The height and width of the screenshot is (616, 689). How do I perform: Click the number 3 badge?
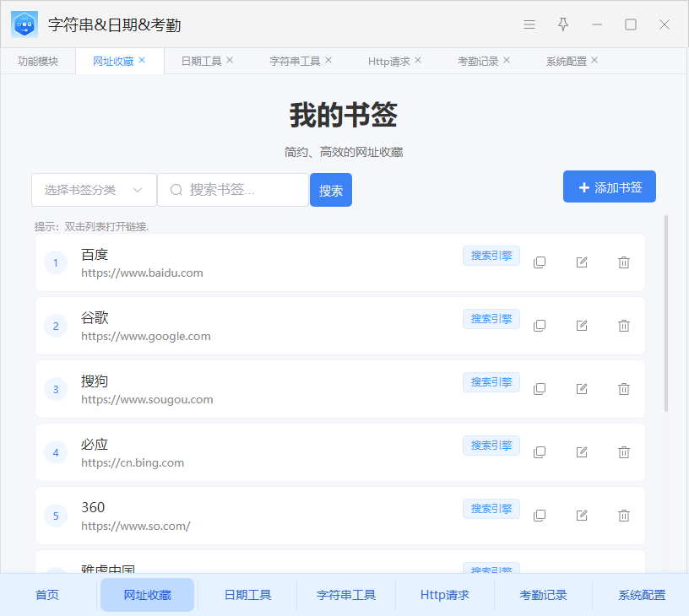click(x=56, y=389)
